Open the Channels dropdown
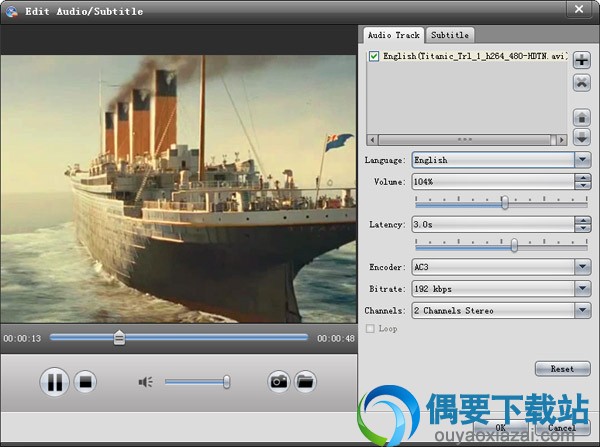Viewport: 600px width, 447px height. (582, 310)
